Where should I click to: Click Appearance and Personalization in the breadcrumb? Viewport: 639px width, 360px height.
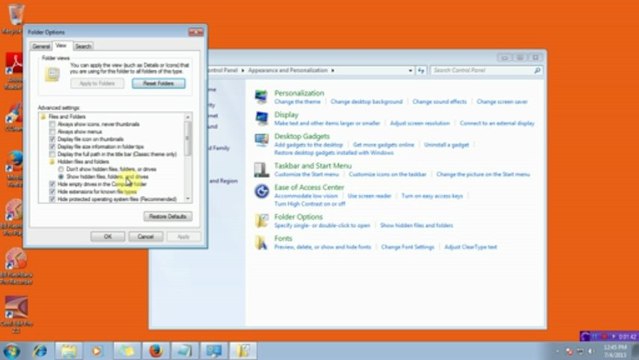pyautogui.click(x=288, y=71)
